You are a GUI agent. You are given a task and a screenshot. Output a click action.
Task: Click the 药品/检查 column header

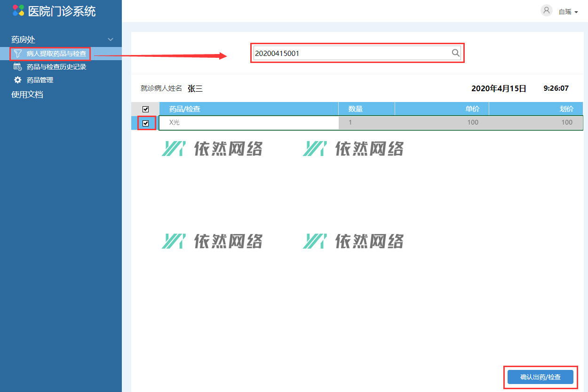click(249, 109)
